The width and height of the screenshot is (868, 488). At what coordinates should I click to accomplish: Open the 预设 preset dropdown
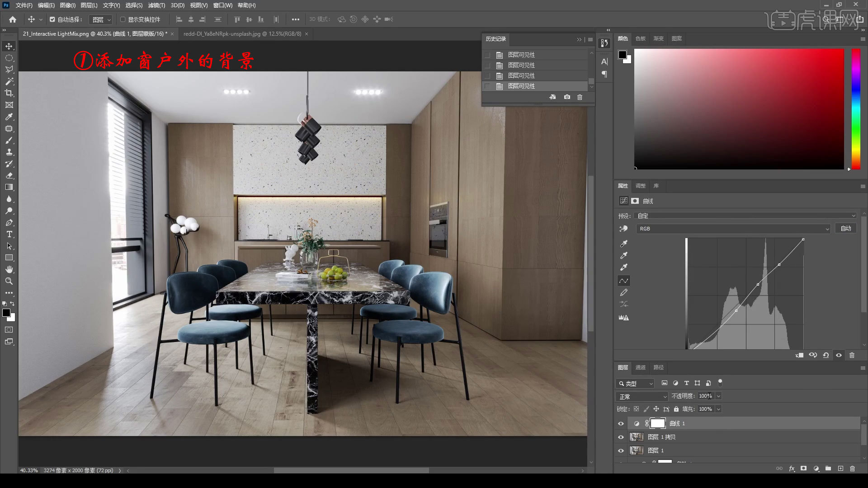pos(745,216)
